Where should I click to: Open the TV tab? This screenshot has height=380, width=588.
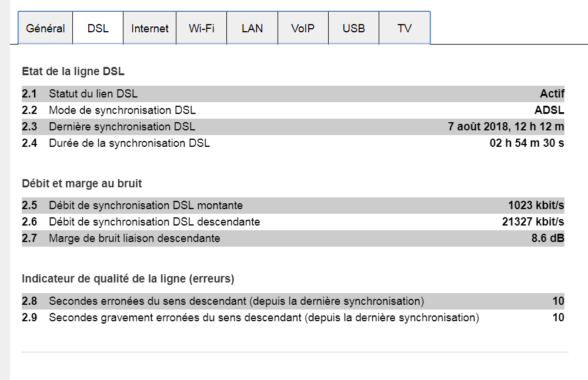405,28
